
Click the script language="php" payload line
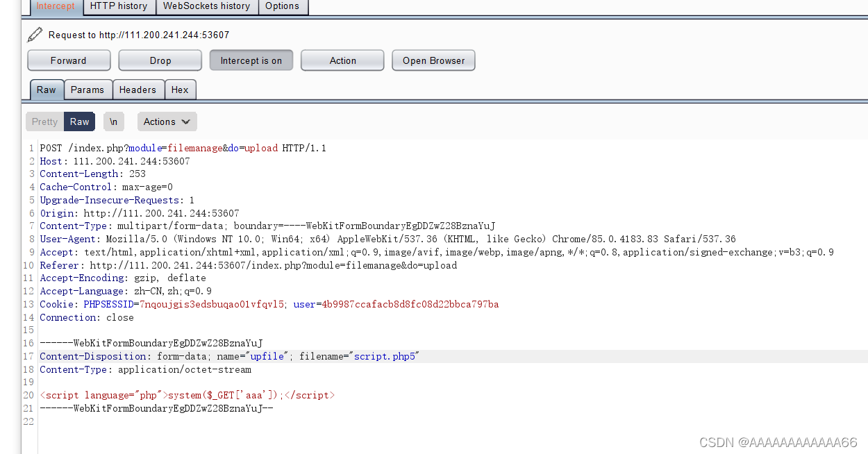187,395
